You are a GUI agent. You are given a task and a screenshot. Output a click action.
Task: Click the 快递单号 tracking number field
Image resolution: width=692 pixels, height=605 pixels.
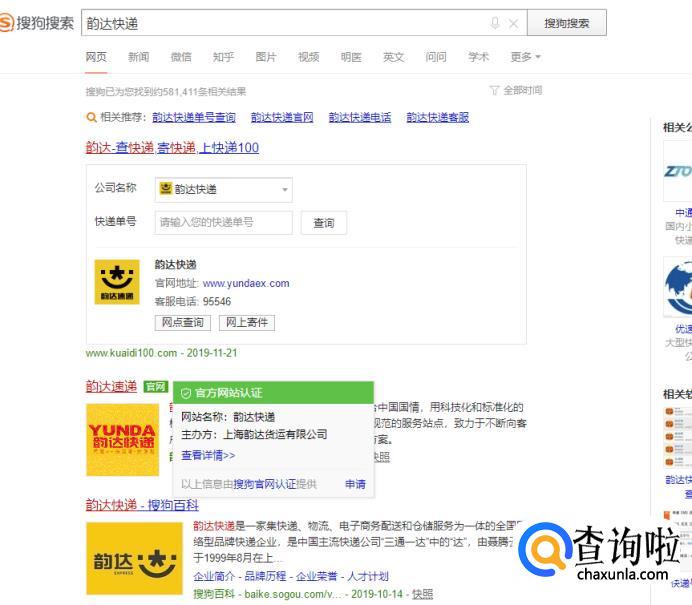pyautogui.click(x=223, y=222)
